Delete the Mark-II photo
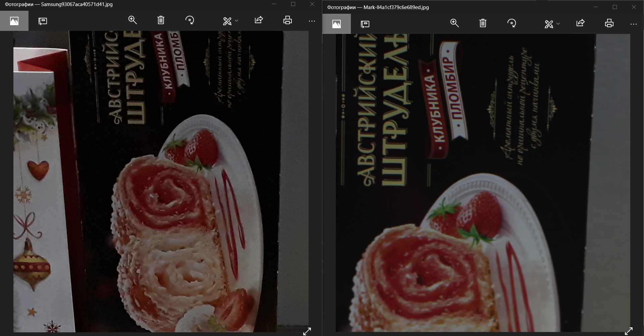 click(x=483, y=23)
